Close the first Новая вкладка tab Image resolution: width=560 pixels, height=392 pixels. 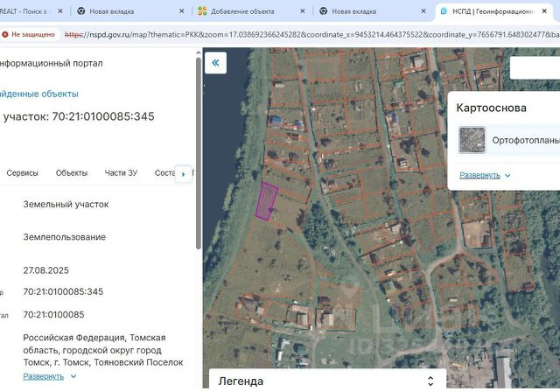tap(181, 11)
